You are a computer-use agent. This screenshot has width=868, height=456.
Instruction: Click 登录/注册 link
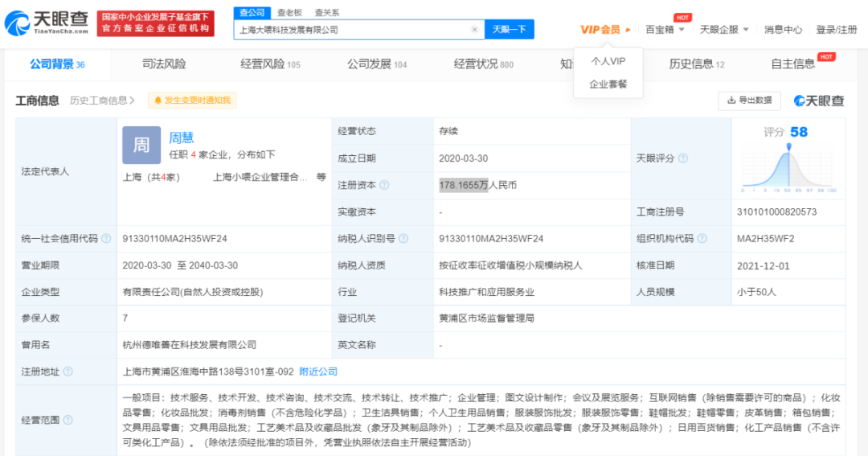pos(837,30)
